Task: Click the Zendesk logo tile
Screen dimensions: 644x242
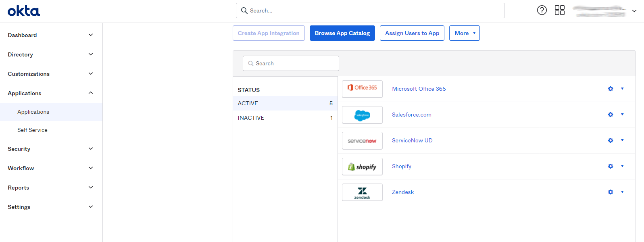Action: pos(362,192)
